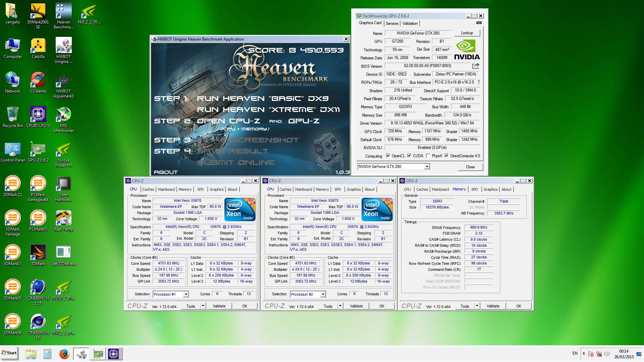Click Save Result in Heaven app
The image size is (644, 362).
coord(232,151)
